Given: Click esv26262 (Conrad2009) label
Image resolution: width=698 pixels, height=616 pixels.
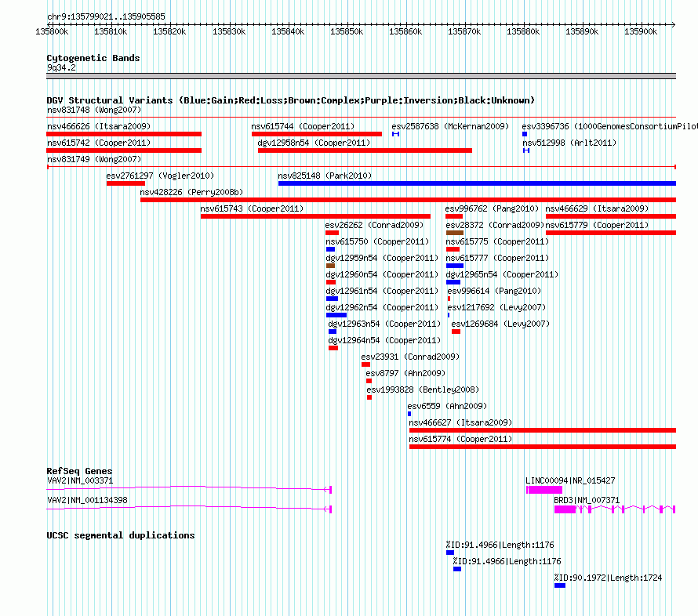Looking at the screenshot, I should [374, 225].
